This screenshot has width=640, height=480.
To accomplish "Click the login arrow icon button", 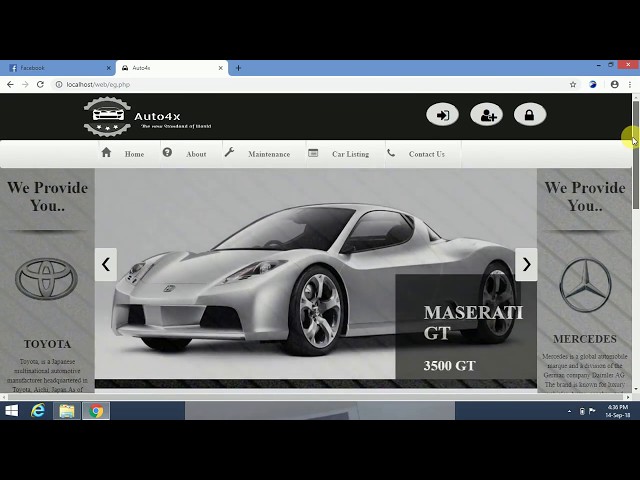I will pyautogui.click(x=442, y=115).
